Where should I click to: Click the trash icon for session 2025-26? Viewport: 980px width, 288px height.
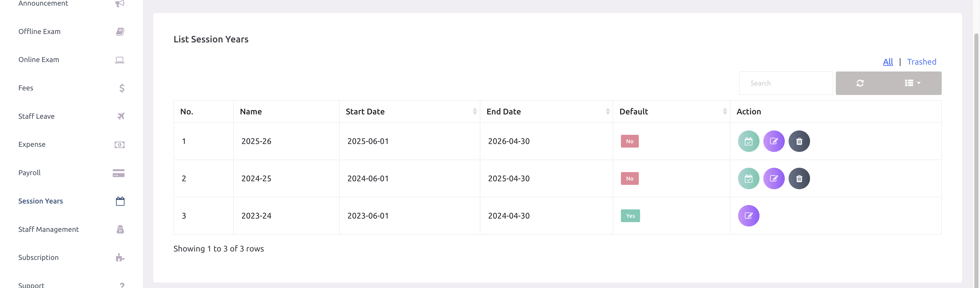pos(799,141)
